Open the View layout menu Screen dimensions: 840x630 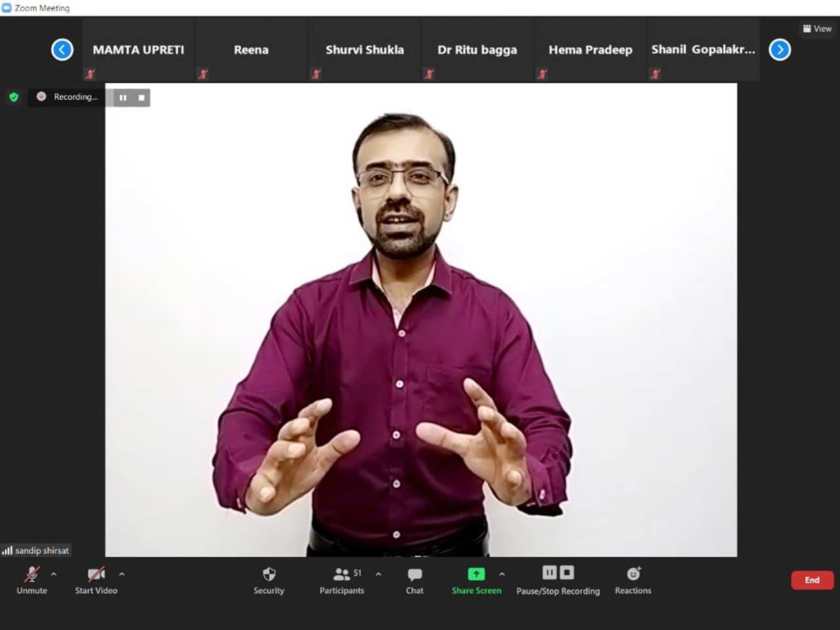[x=816, y=29]
